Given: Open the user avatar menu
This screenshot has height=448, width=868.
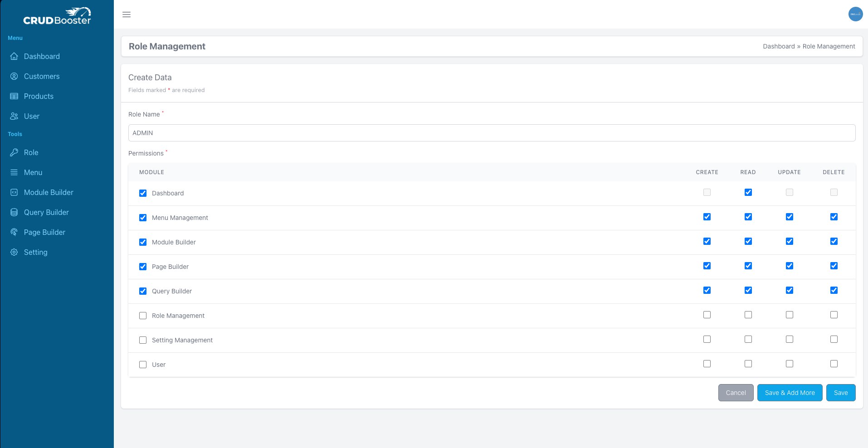Looking at the screenshot, I should (x=856, y=14).
